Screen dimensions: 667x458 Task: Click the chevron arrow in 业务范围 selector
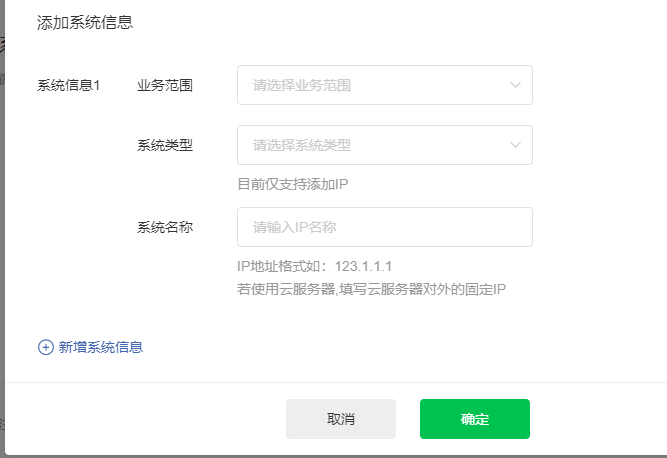[x=515, y=85]
